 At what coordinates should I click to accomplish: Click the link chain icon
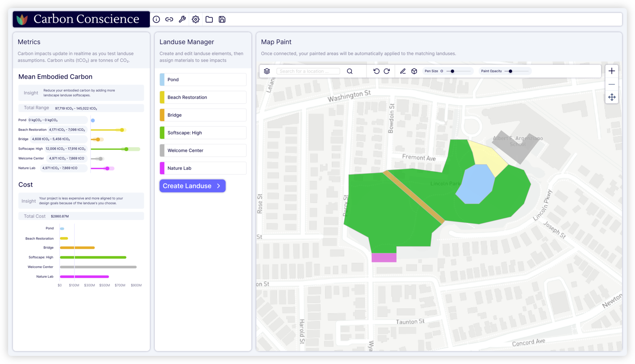(169, 19)
